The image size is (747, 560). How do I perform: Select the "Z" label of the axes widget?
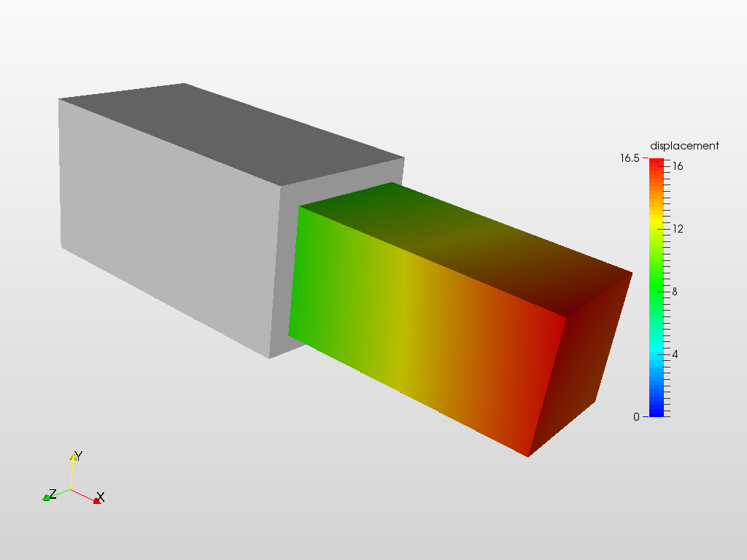point(51,493)
